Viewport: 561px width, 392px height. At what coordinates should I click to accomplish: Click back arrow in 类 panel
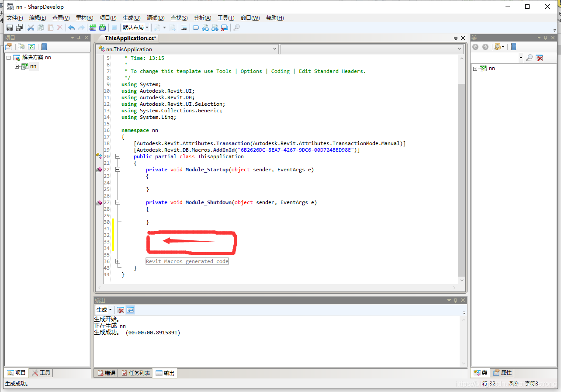475,47
